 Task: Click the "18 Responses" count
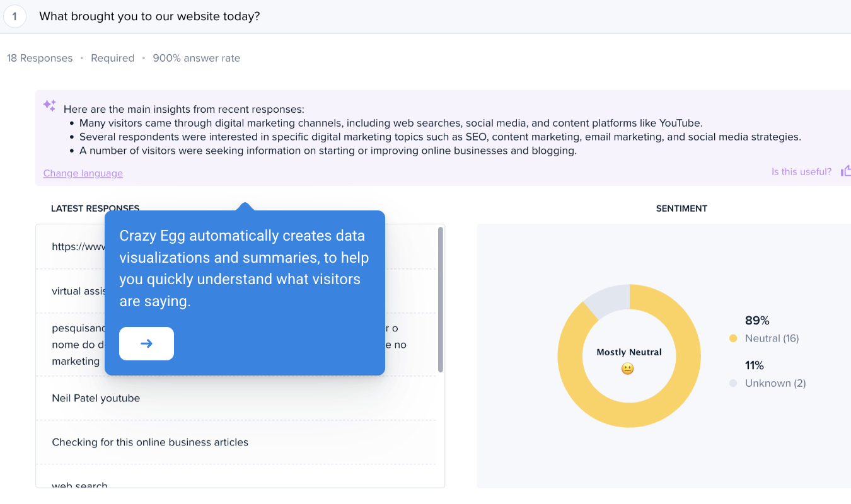(x=40, y=58)
